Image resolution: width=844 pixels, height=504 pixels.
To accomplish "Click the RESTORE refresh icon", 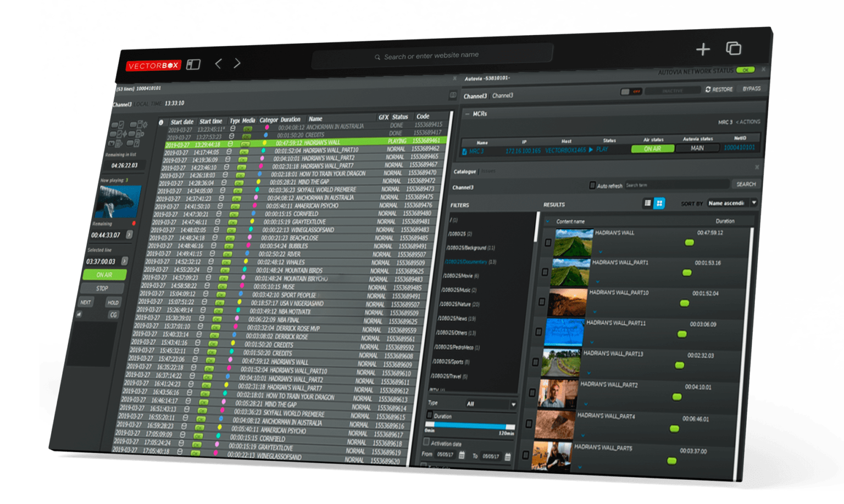I will coord(708,89).
